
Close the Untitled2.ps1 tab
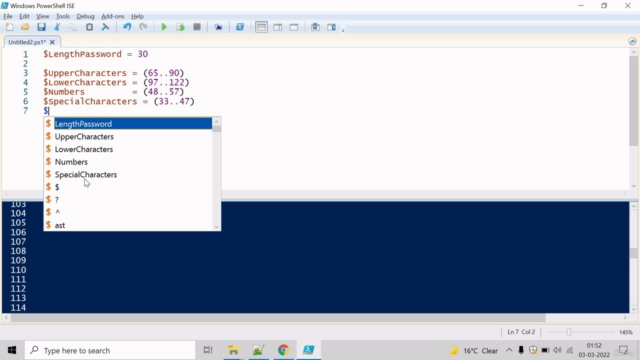[x=52, y=42]
